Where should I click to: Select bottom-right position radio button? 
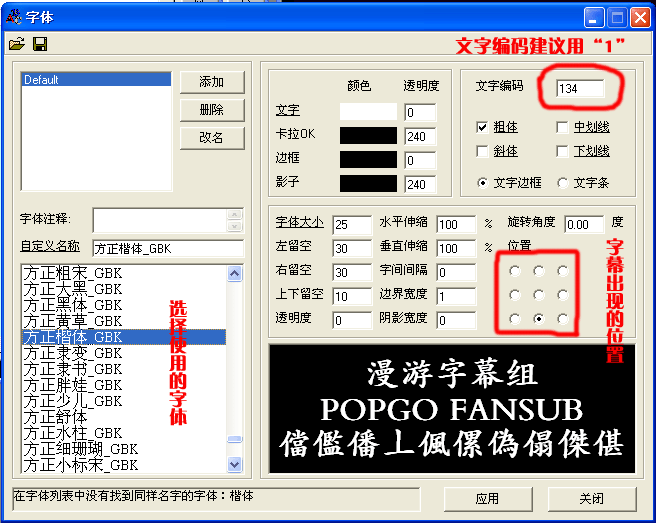[x=563, y=319]
